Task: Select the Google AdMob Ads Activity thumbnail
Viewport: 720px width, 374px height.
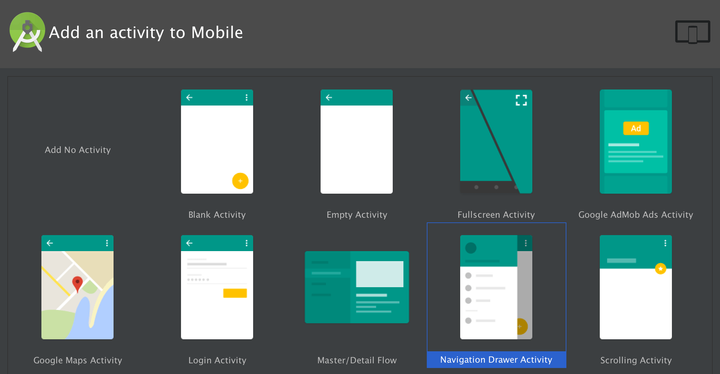Action: 636,142
